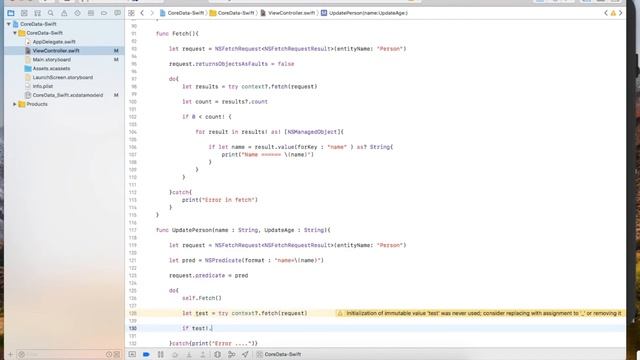
Task: Jump to previous issue arrow
Action: 606,13
